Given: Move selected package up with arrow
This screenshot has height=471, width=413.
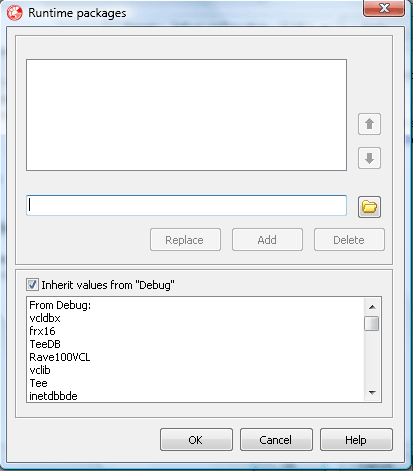Looking at the screenshot, I should pos(369,124).
